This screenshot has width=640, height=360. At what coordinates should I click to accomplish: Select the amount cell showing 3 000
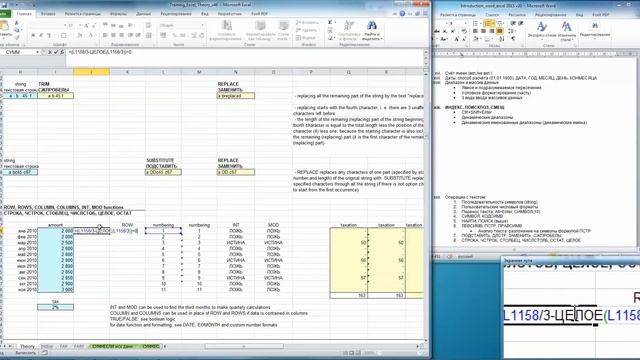[x=56, y=289]
